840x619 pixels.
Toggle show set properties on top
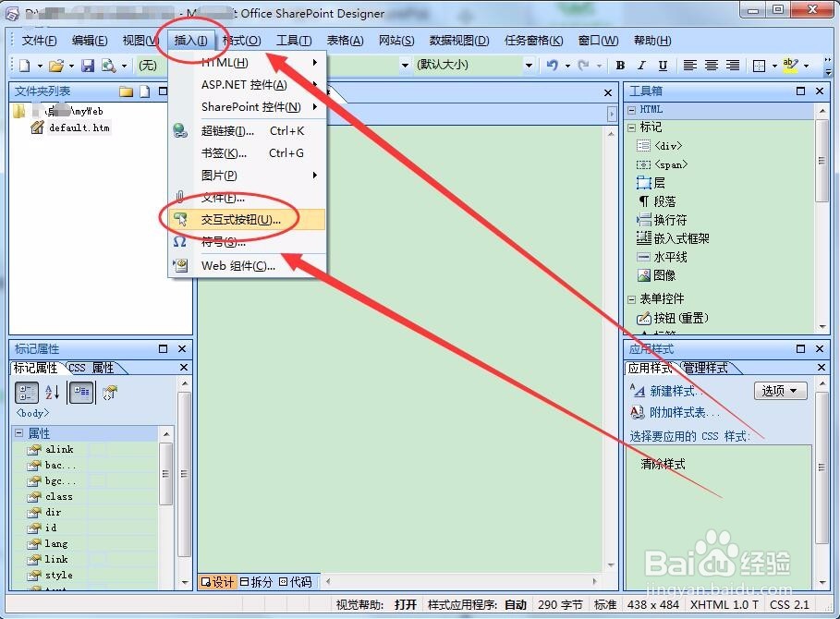tap(81, 393)
